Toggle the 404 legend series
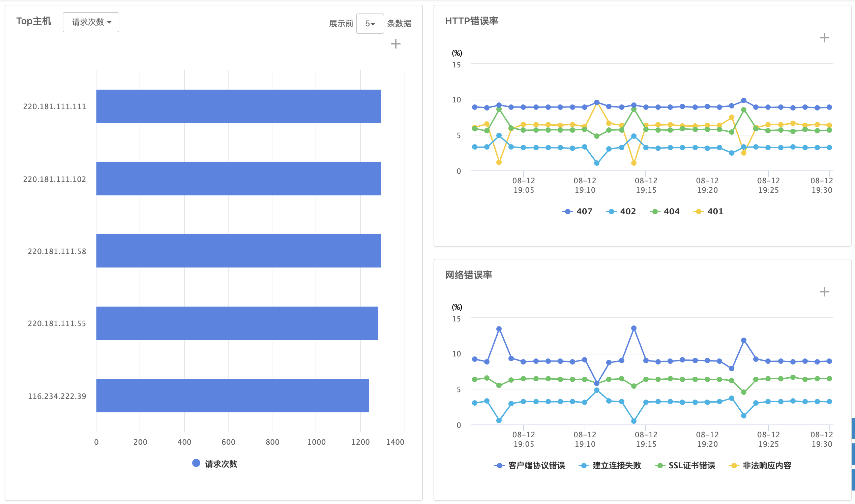 665,212
